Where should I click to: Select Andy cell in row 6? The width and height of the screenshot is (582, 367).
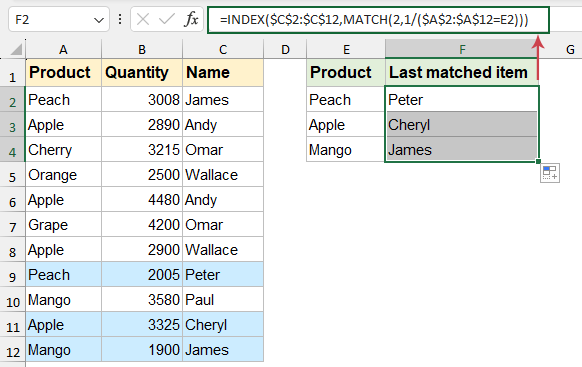(x=223, y=200)
